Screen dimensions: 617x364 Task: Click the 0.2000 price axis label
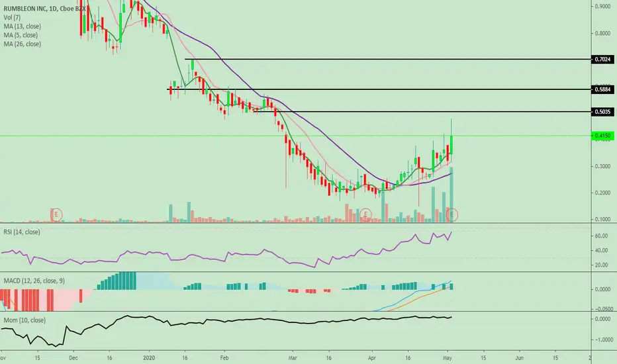(x=602, y=193)
